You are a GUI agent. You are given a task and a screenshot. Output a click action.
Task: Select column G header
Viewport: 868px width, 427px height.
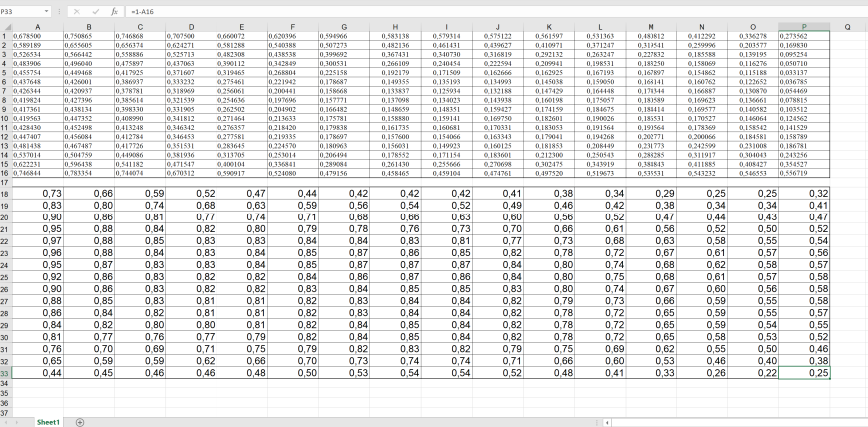344,27
